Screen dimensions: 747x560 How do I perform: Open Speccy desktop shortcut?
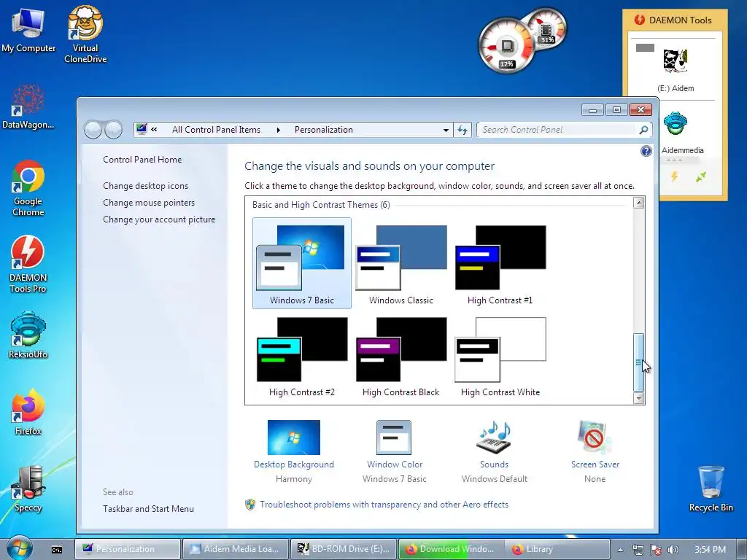28,489
